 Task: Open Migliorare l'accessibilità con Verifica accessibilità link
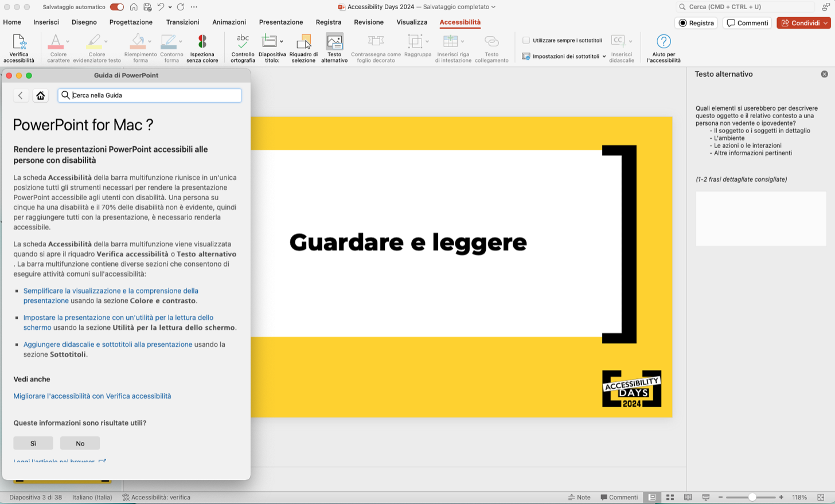pyautogui.click(x=92, y=396)
